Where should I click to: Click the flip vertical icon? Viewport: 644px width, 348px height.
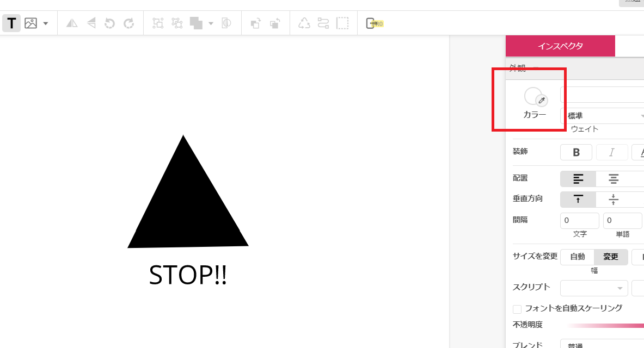91,23
